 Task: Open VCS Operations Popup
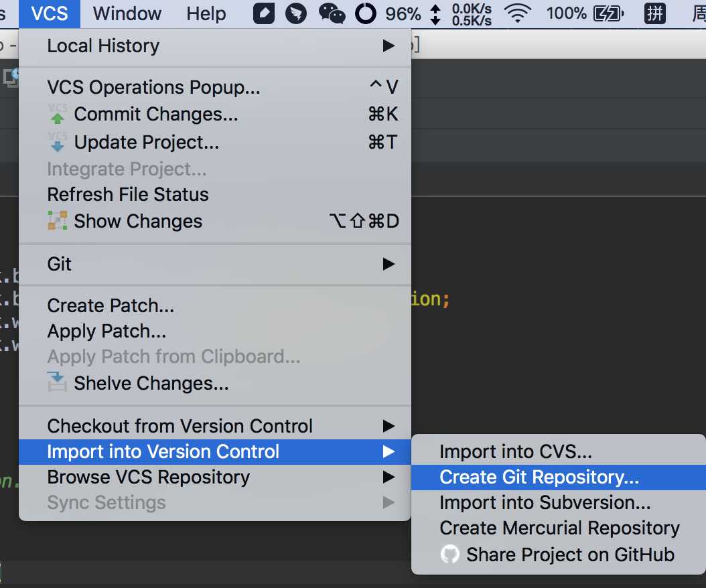(x=153, y=87)
